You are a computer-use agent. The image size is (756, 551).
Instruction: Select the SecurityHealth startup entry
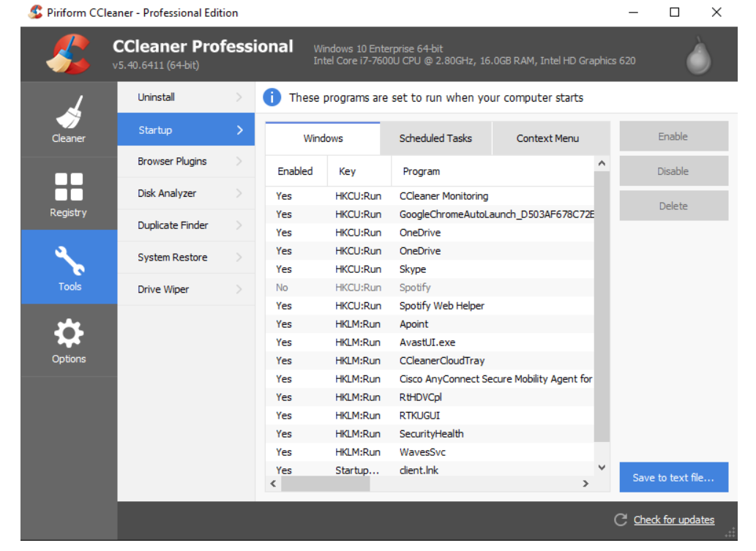pyautogui.click(x=430, y=434)
